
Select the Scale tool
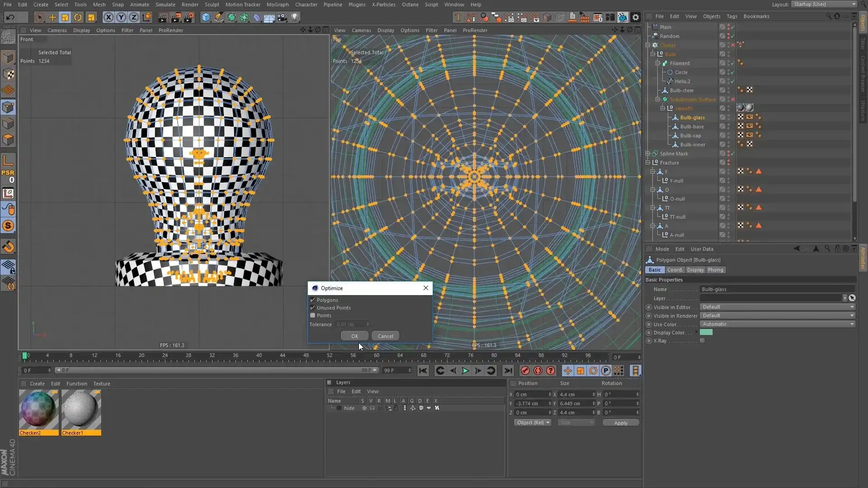tap(66, 17)
